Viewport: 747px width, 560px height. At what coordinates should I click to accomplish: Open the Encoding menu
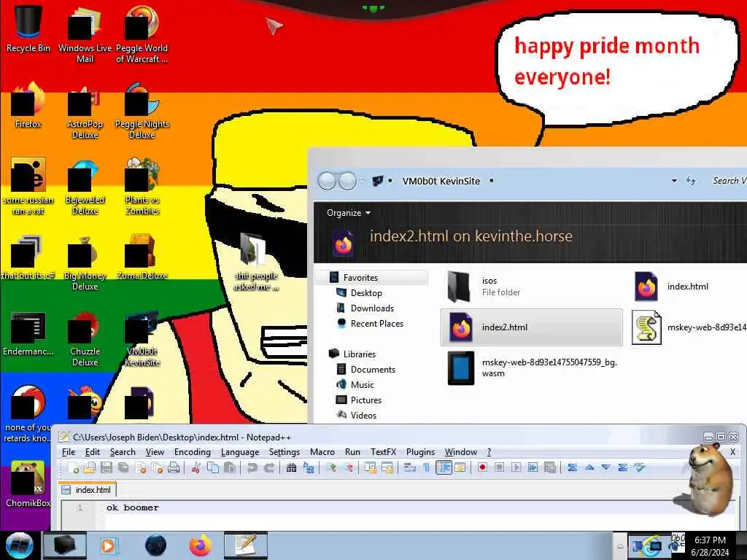(192, 452)
